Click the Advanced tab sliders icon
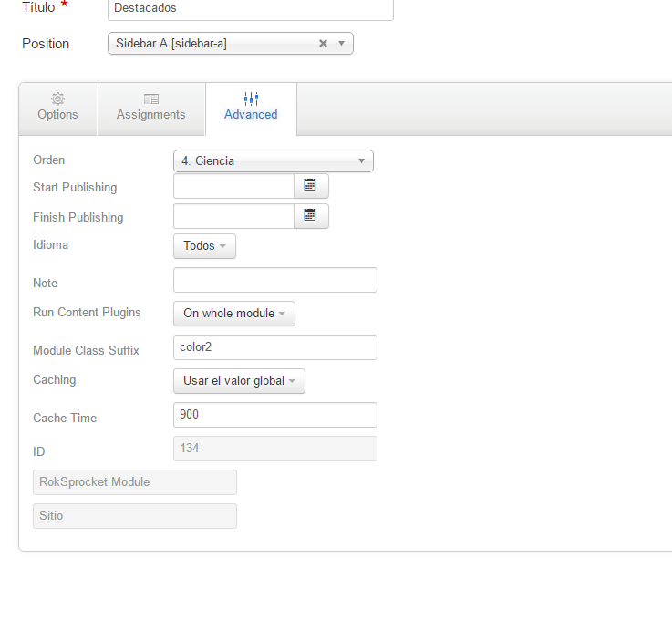This screenshot has height=641, width=672. (251, 98)
